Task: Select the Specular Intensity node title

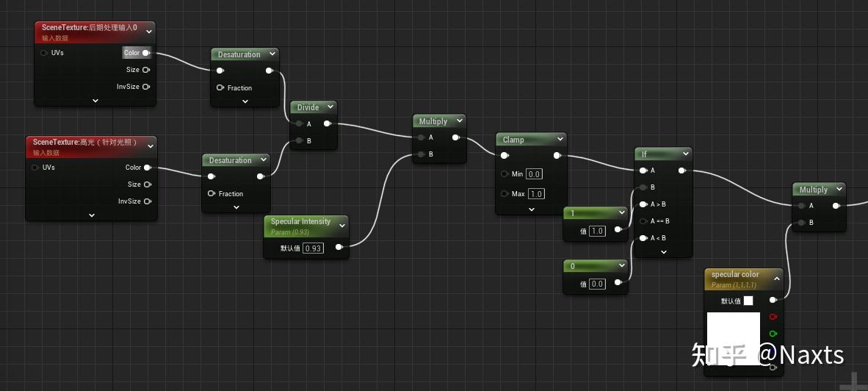Action: [300, 221]
